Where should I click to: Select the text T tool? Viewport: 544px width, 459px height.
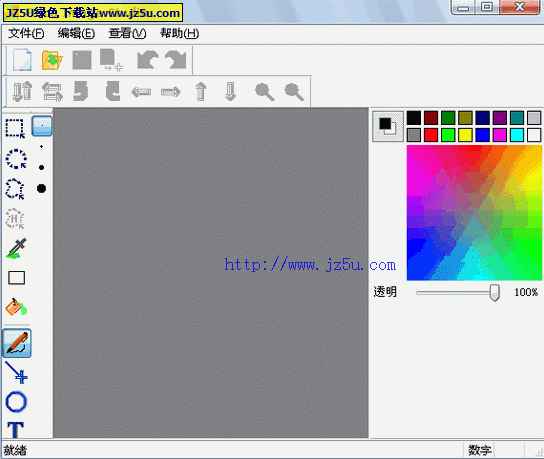tap(16, 430)
